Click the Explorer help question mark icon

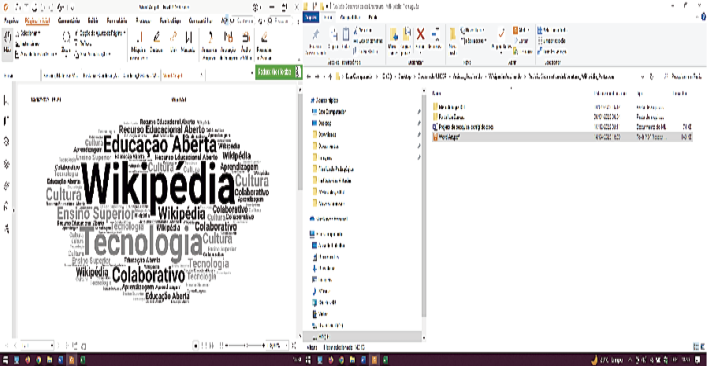coord(704,17)
